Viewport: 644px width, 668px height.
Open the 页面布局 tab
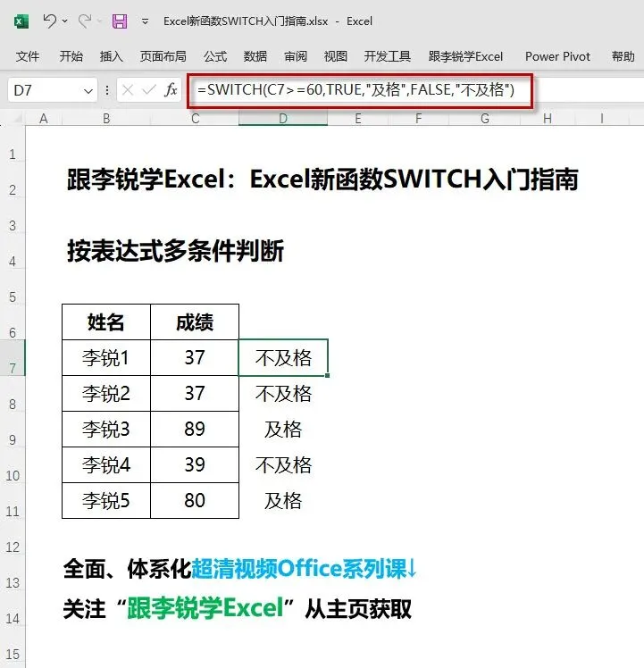[163, 56]
